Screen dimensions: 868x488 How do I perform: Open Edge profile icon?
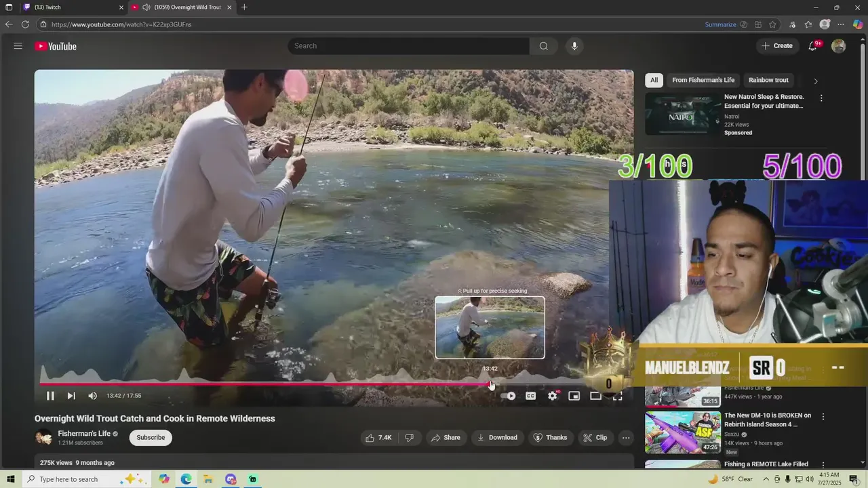(x=825, y=24)
